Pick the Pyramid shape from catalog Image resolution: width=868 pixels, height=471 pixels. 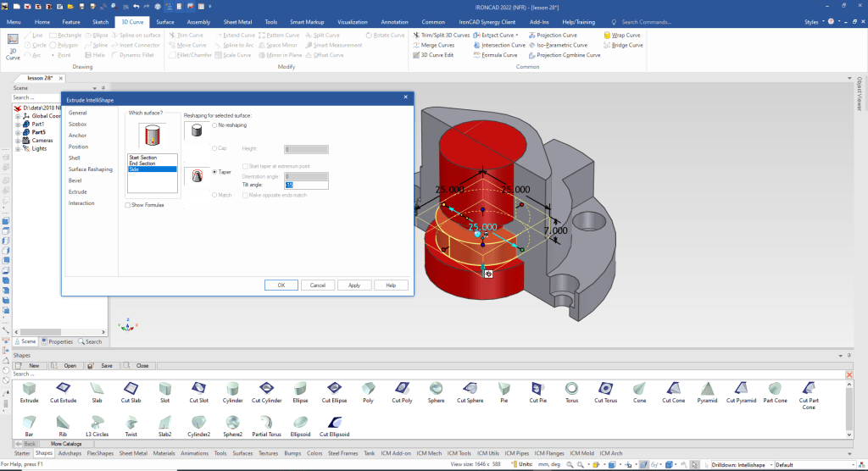706,390
